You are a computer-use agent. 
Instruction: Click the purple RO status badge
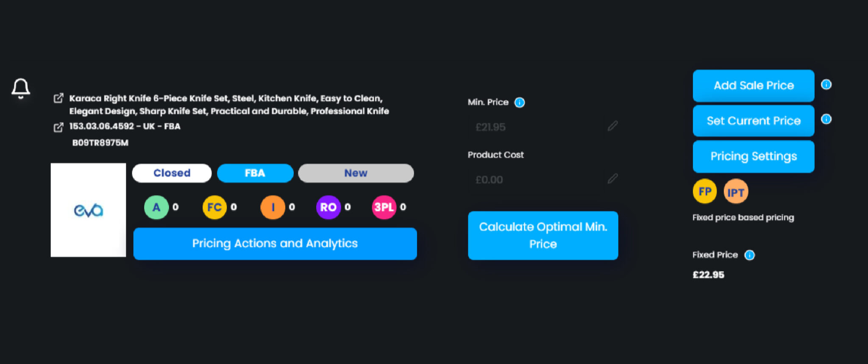click(x=328, y=207)
